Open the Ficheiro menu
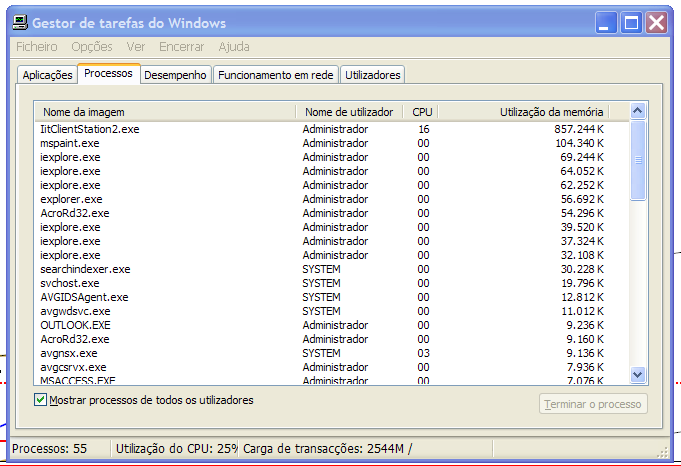The width and height of the screenshot is (681, 466). 36,46
